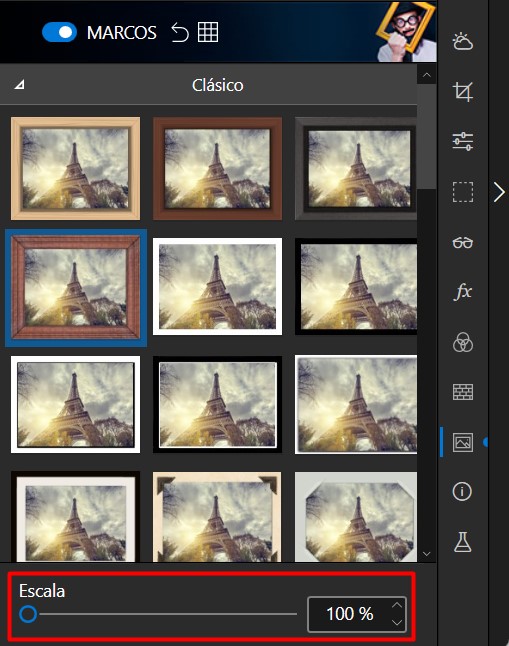Click the Escala slider handle
Screen dimensions: 509x646
[x=28, y=614]
